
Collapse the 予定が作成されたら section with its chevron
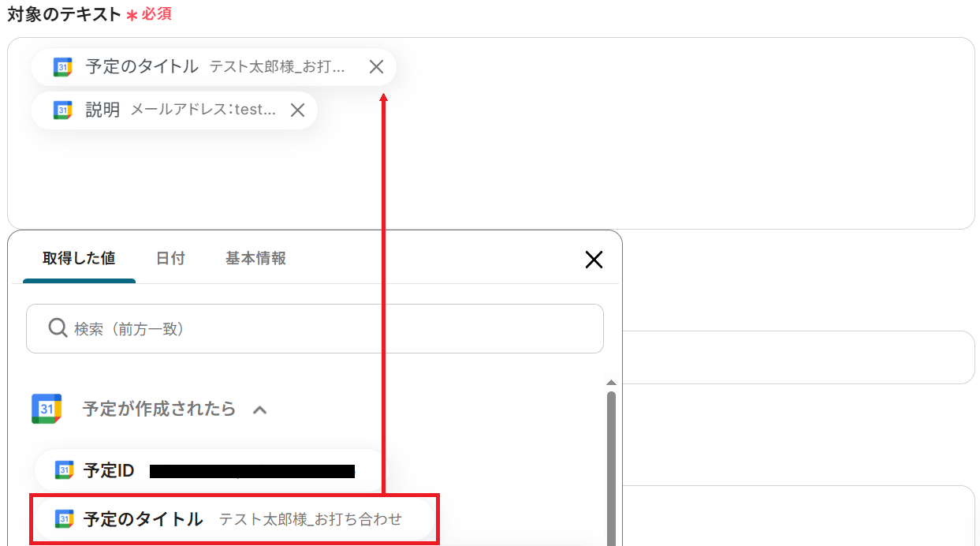point(259,409)
